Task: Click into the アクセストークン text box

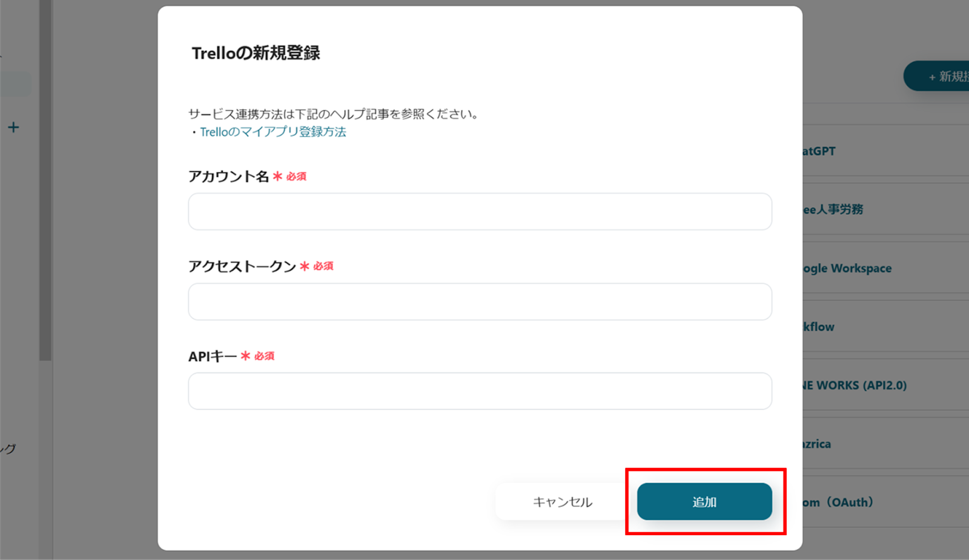Action: (x=480, y=301)
